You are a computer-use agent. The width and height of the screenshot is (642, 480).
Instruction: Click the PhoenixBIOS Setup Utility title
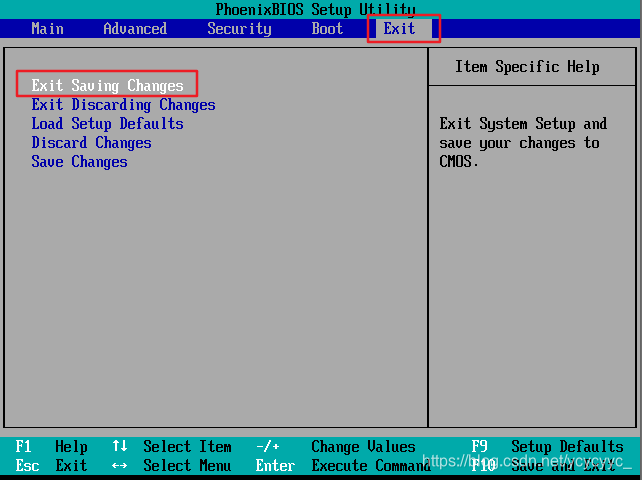316,9
